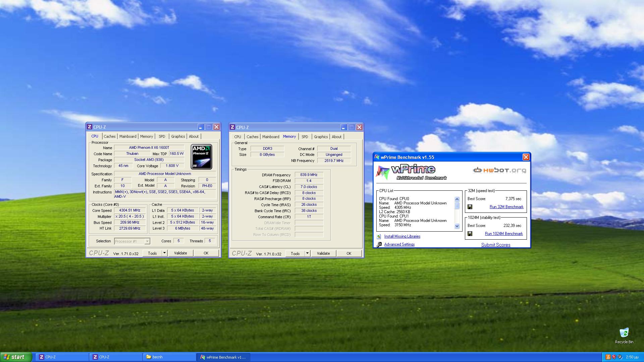The width and height of the screenshot is (644, 362).
Task: Click the CPU-Z title icon in the Memory window
Action: [x=232, y=127]
